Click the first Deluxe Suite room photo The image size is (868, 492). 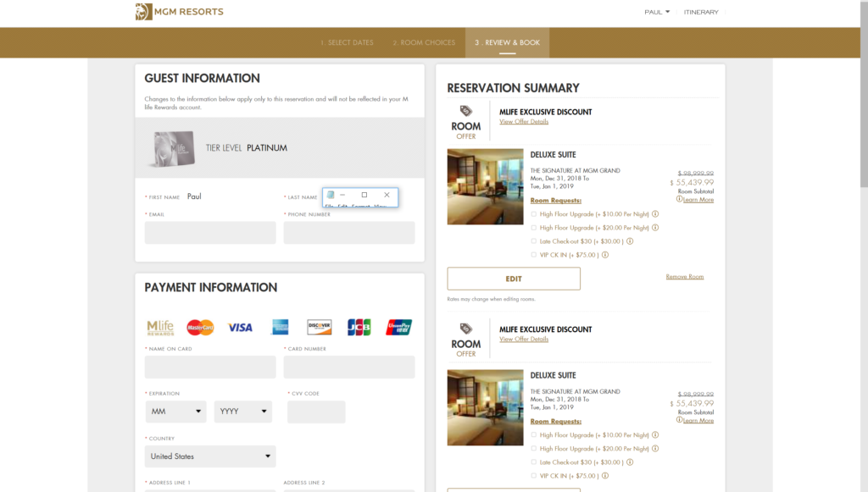pos(486,186)
